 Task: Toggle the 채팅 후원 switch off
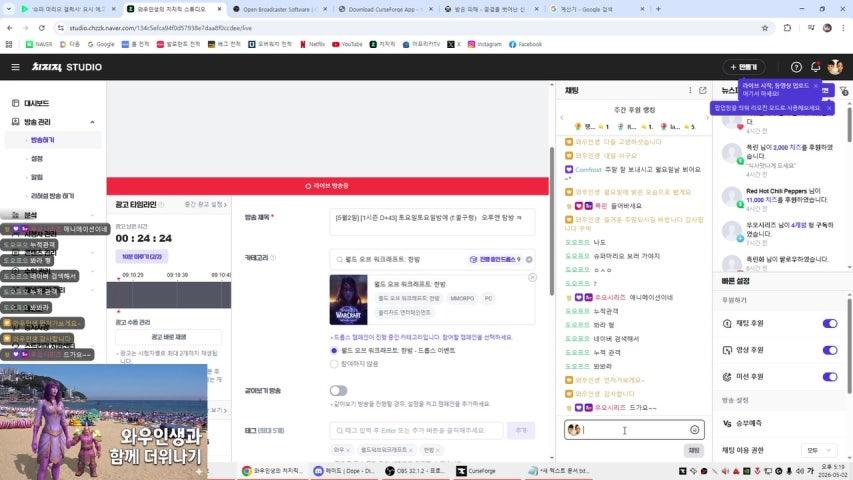(x=830, y=323)
